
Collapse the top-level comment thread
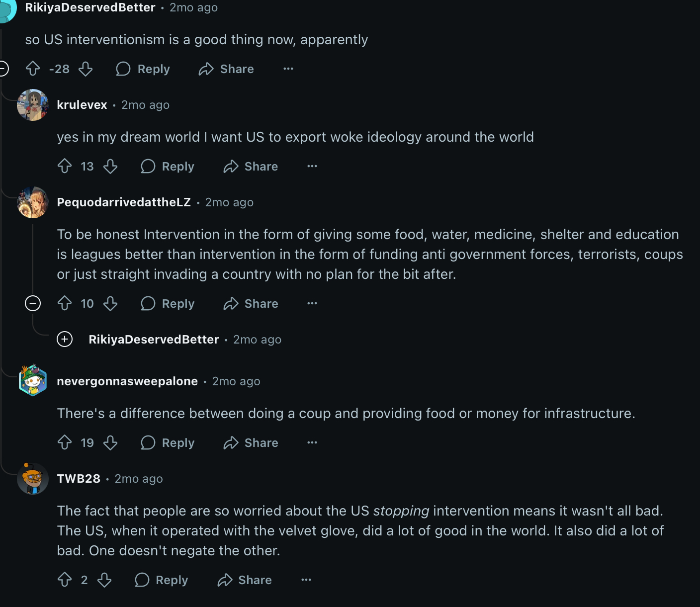[3, 69]
